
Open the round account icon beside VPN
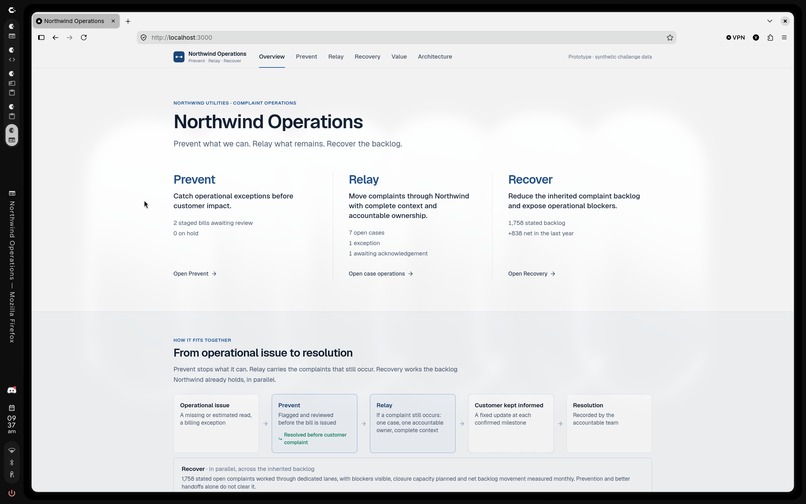756,38
